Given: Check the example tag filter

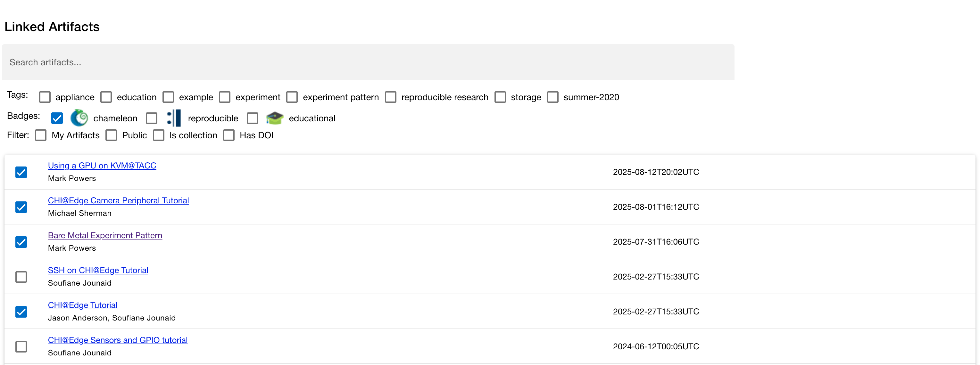Looking at the screenshot, I should click(x=168, y=97).
